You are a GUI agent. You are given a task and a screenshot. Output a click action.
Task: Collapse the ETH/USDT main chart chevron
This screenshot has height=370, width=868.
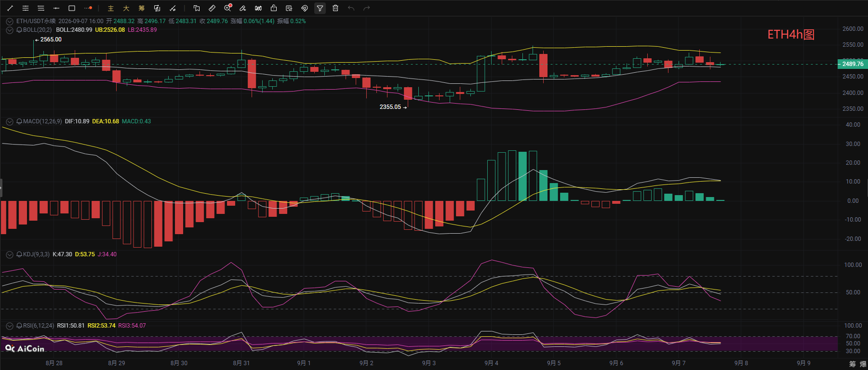tap(9, 21)
